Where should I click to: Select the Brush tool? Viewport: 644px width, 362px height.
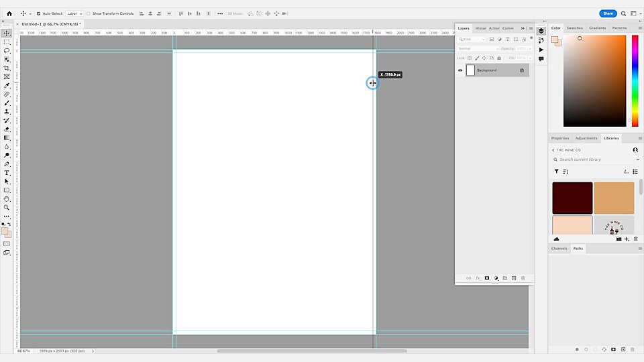[7, 103]
